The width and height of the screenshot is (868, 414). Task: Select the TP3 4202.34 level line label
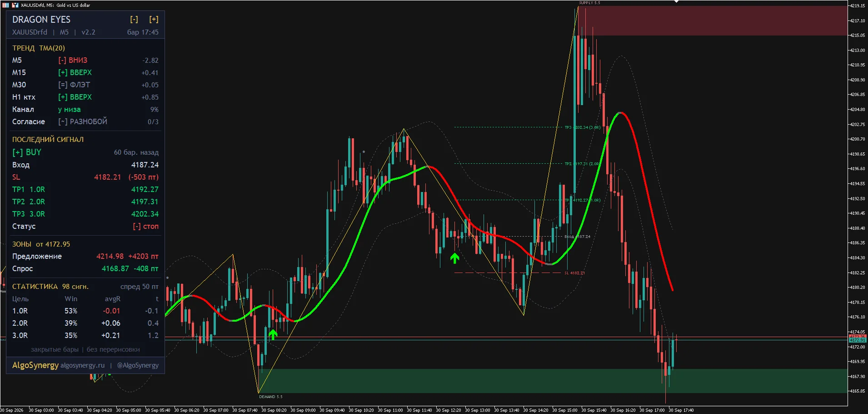click(583, 127)
